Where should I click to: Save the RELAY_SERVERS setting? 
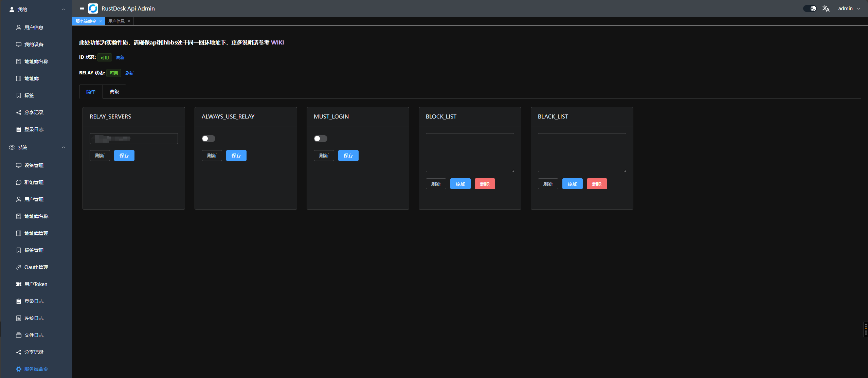pos(124,155)
